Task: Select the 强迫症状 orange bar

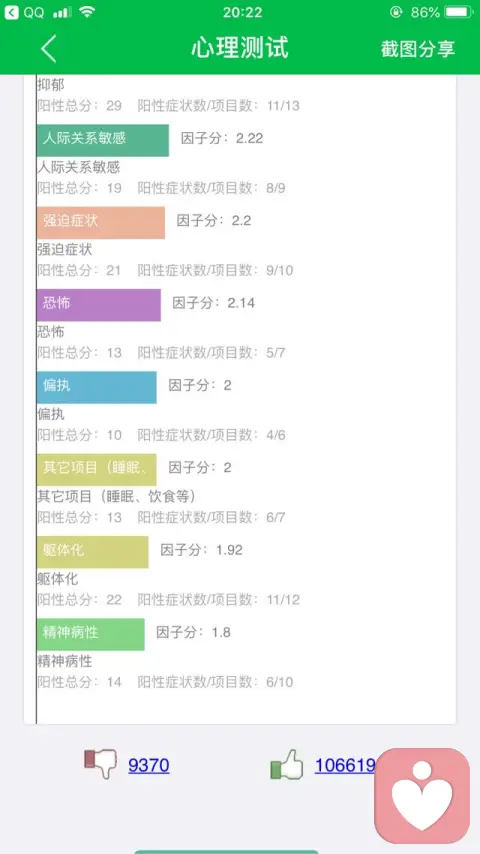Action: [x=101, y=222]
